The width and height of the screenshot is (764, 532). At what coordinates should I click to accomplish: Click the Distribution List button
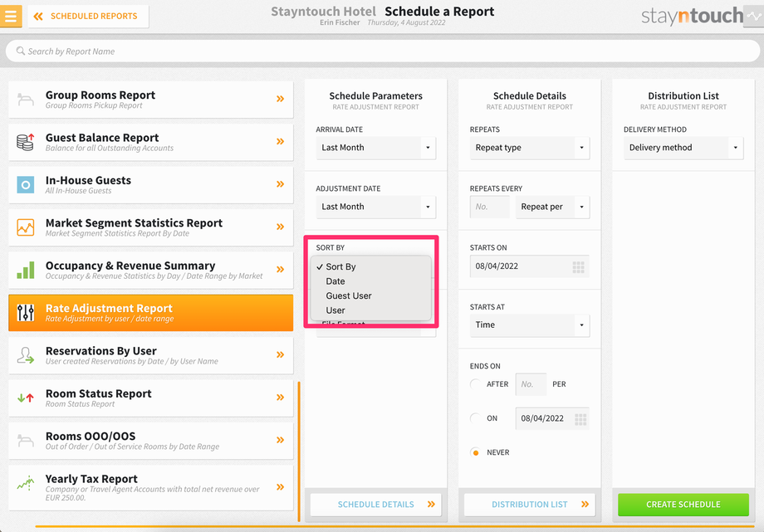[x=530, y=505]
